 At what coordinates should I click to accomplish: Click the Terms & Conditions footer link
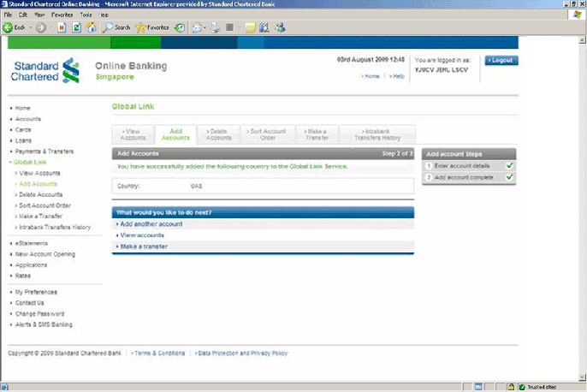tap(159, 353)
